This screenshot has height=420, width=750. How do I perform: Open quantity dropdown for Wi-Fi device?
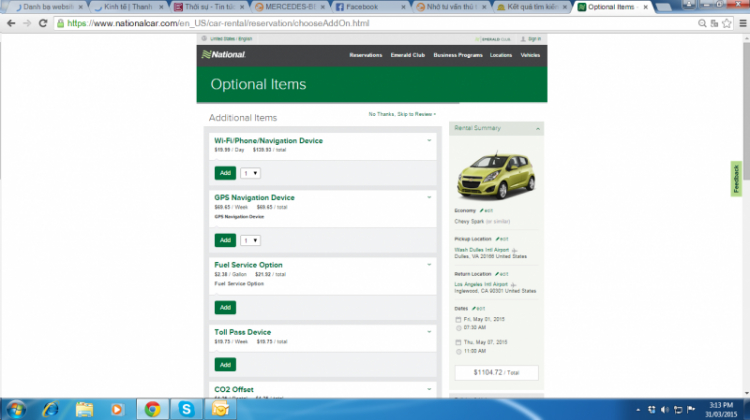point(250,173)
